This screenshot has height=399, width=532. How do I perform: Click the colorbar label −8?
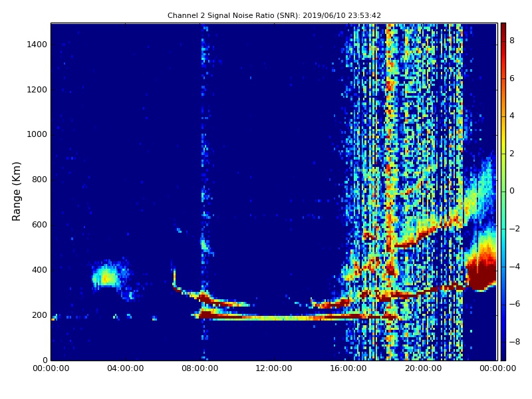(514, 342)
